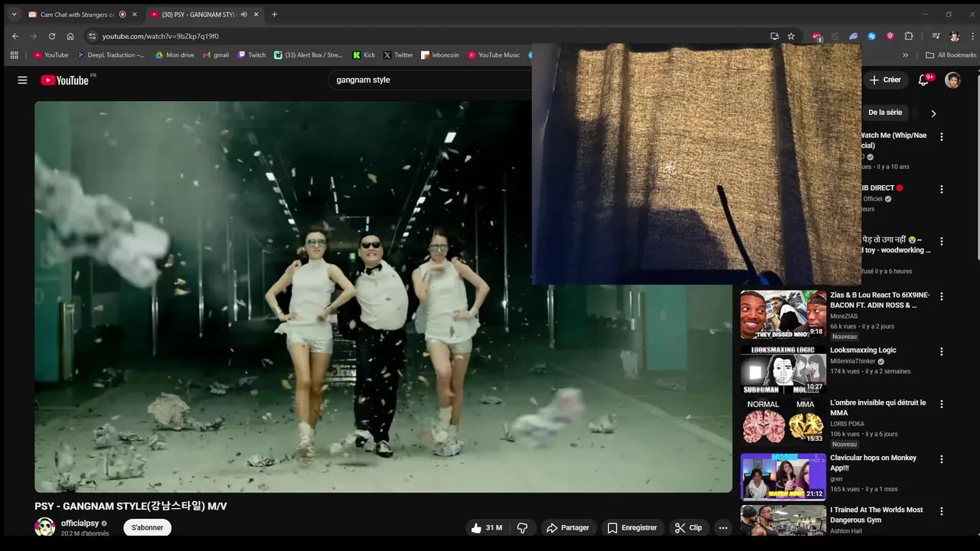Like the video with 31 M thumbs-up

(487, 527)
